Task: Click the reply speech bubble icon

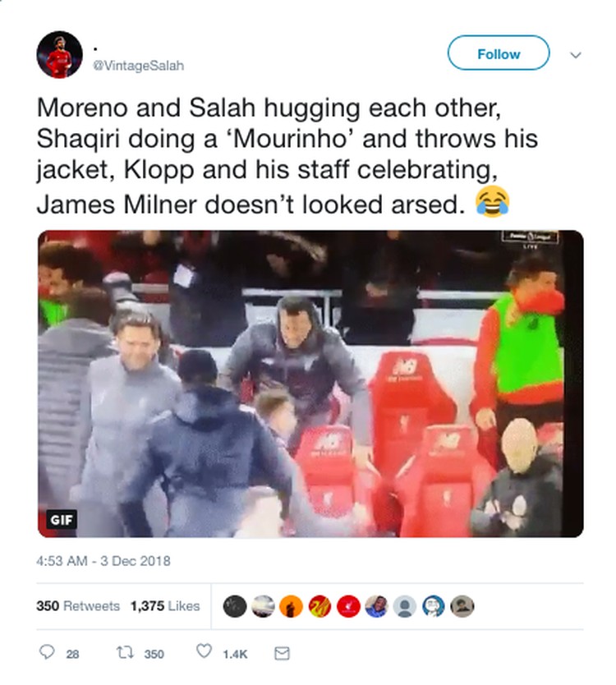Action: 47,652
